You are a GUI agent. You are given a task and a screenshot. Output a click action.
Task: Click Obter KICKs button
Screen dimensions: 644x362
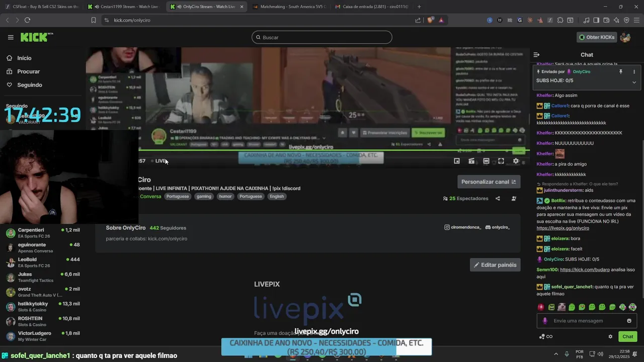596,37
